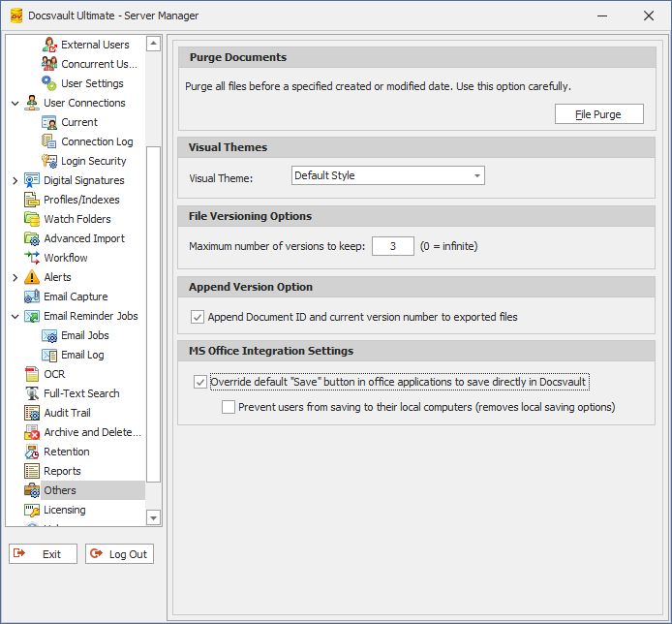Image resolution: width=672 pixels, height=624 pixels.
Task: Click the Advanced Import icon
Action: (32, 238)
